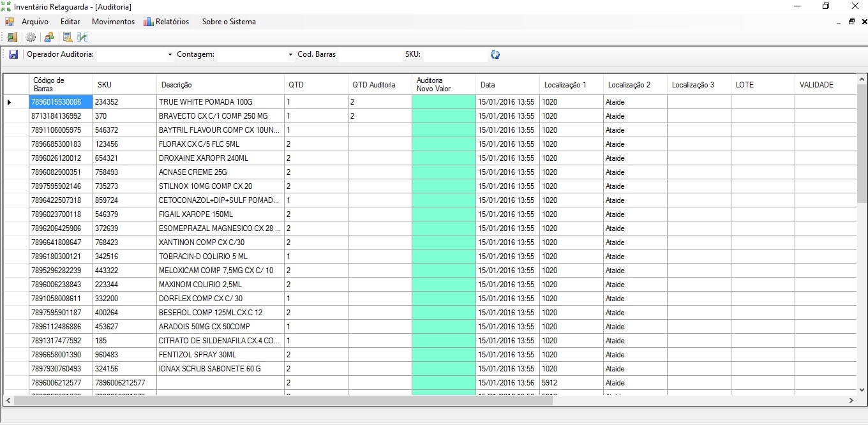Select the XANTINON COMP CX C/30 cell
Viewport: 868px width, 425px height.
click(220, 242)
